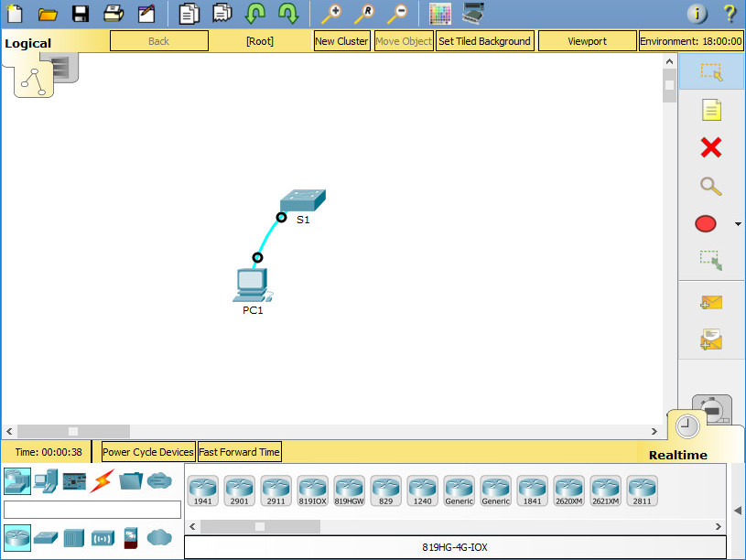The image size is (746, 560).
Task: Expand the side panel with left arrow
Action: click(738, 510)
